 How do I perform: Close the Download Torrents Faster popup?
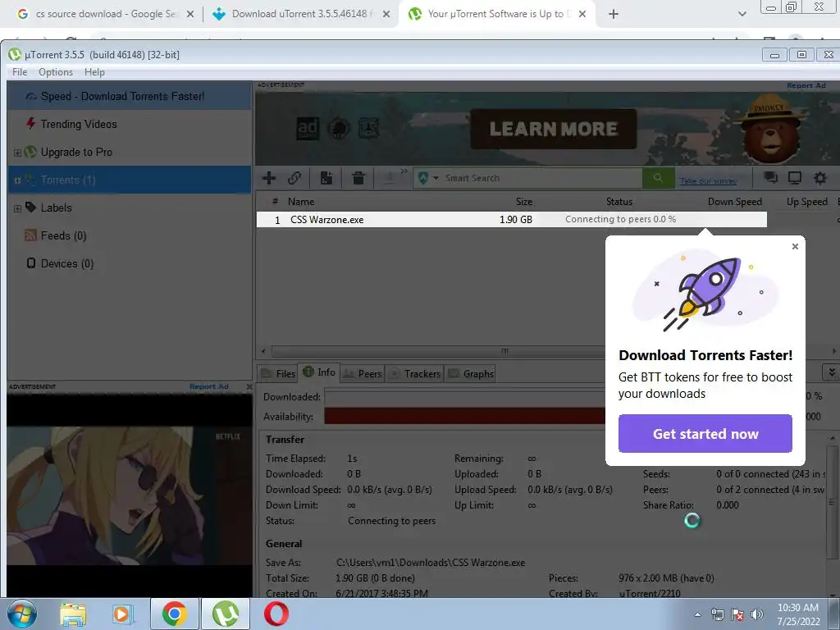click(x=795, y=246)
